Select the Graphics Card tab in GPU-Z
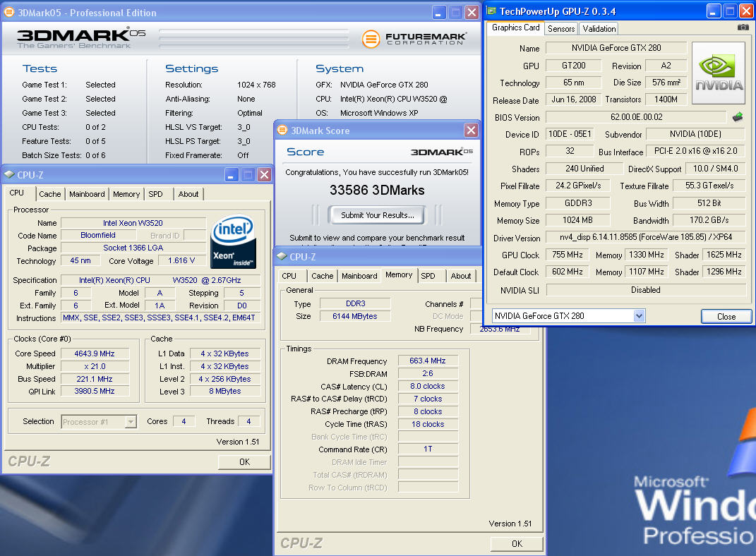The width and height of the screenshot is (756, 556). point(515,28)
